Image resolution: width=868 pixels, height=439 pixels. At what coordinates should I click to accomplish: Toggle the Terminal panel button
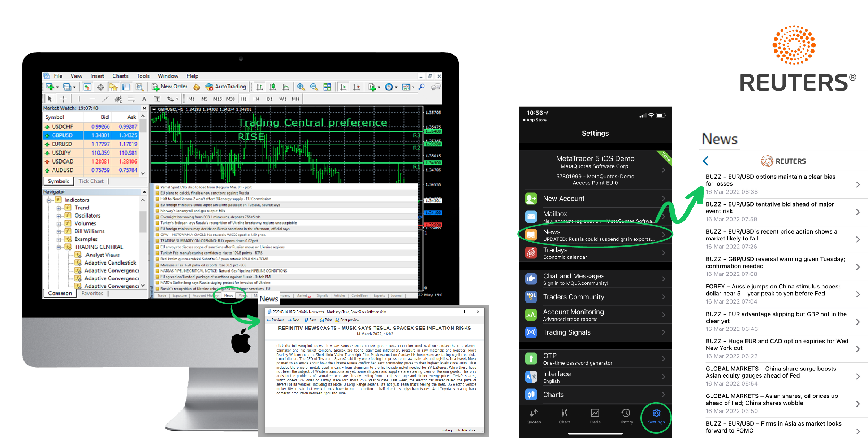[126, 87]
